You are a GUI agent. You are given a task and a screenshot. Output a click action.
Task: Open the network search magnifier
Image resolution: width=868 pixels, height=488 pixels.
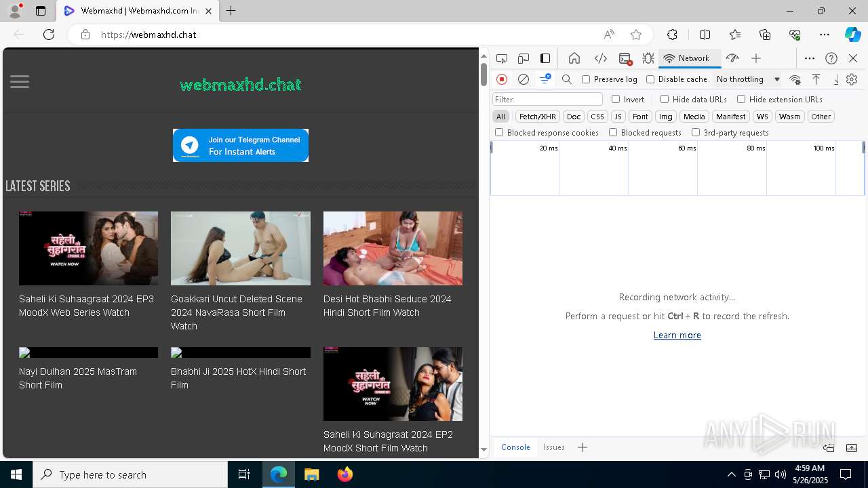(567, 79)
